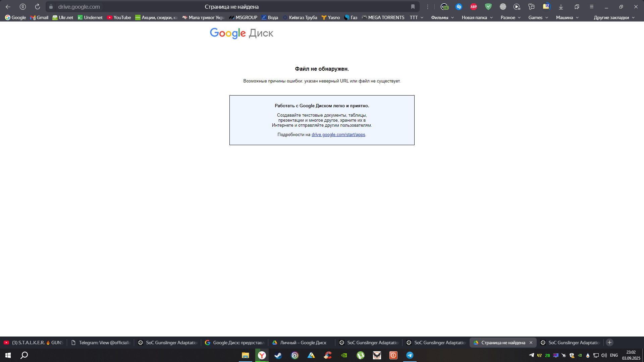This screenshot has height=362, width=644.
Task: Open the Yasno bookmark
Action: click(331, 17)
